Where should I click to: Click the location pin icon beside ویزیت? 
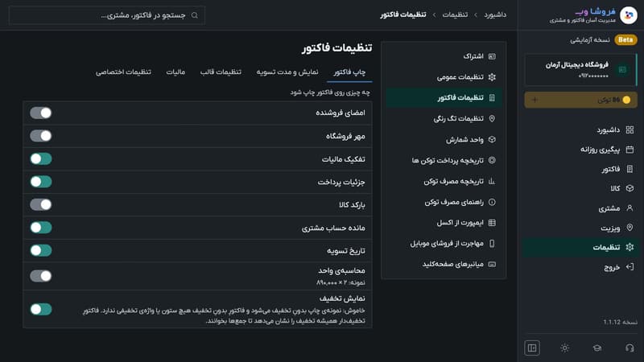(x=630, y=228)
